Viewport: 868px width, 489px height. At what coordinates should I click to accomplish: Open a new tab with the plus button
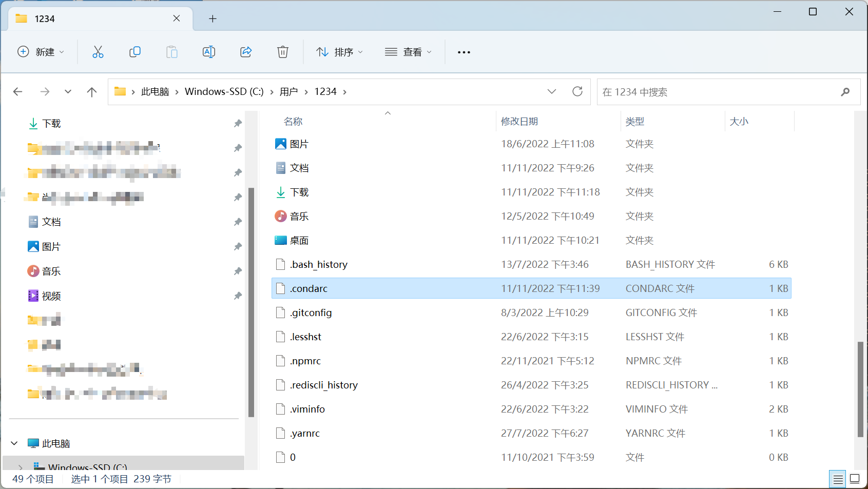(x=213, y=18)
